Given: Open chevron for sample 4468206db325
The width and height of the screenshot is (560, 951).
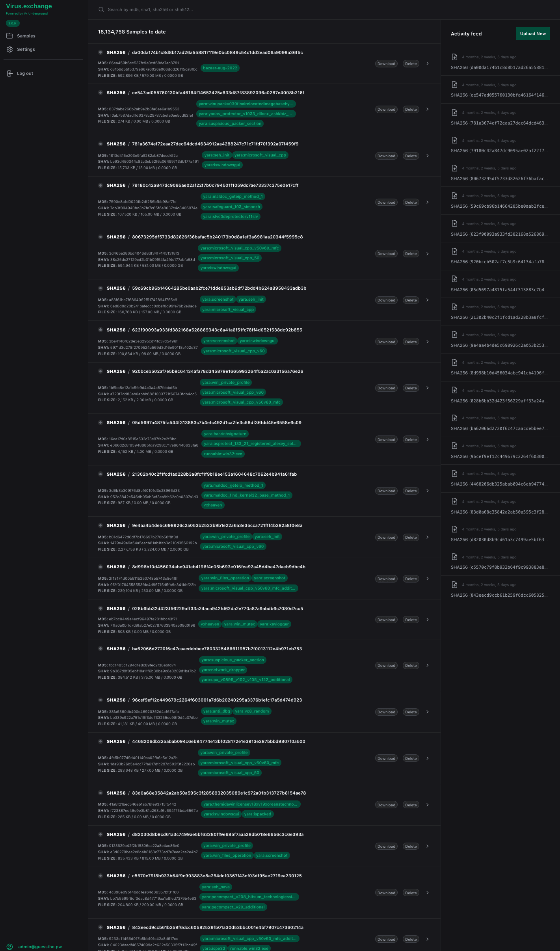Looking at the screenshot, I should click(x=428, y=758).
